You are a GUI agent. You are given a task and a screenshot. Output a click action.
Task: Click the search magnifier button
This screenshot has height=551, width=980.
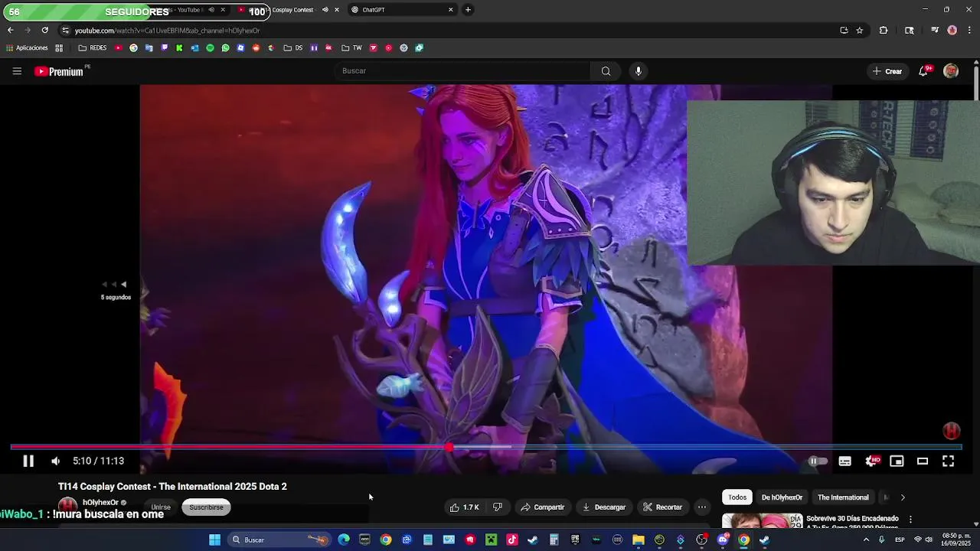point(606,71)
